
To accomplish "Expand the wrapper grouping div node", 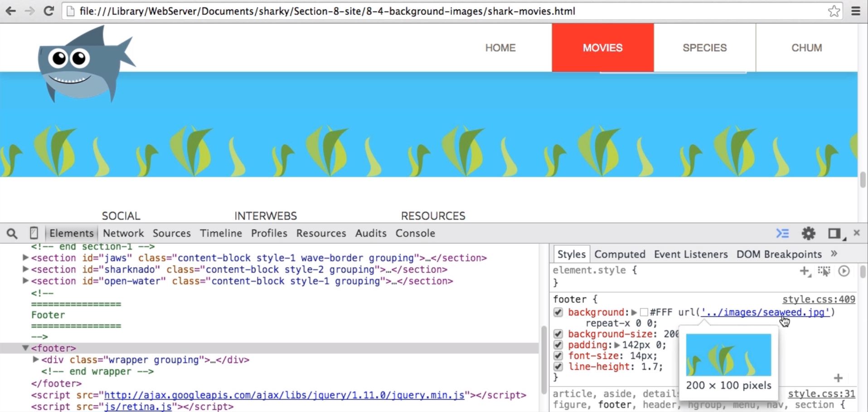I will [36, 360].
